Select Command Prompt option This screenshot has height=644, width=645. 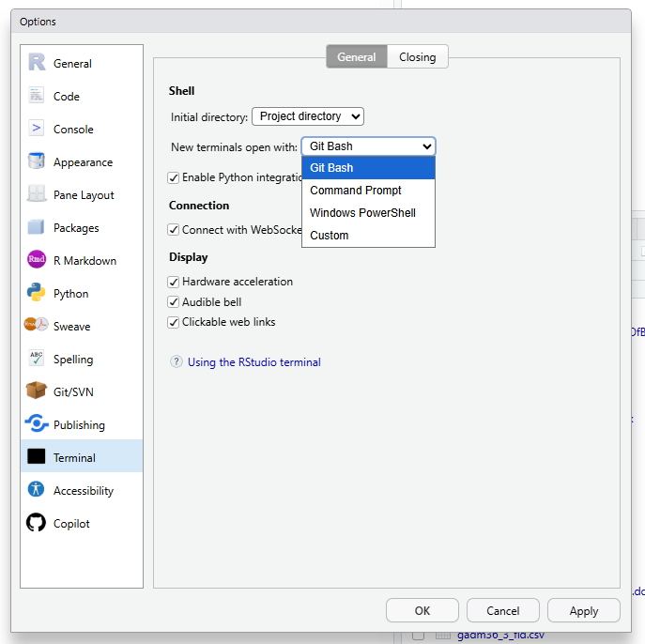(356, 191)
